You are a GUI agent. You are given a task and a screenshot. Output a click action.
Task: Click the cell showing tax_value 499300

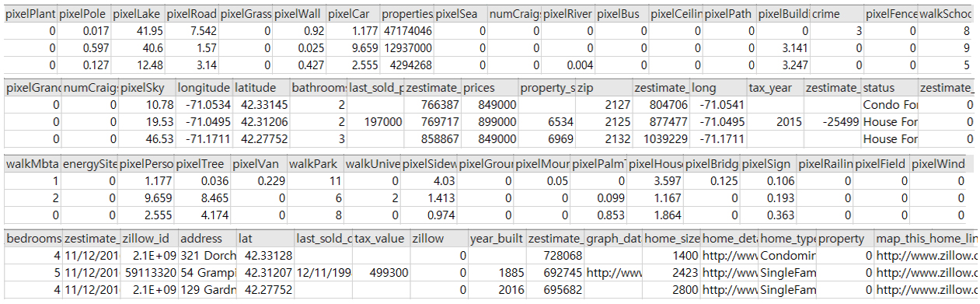click(381, 272)
